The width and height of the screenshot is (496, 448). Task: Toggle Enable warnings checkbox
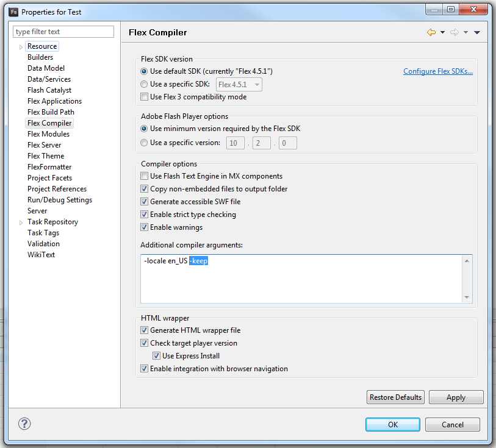click(144, 227)
